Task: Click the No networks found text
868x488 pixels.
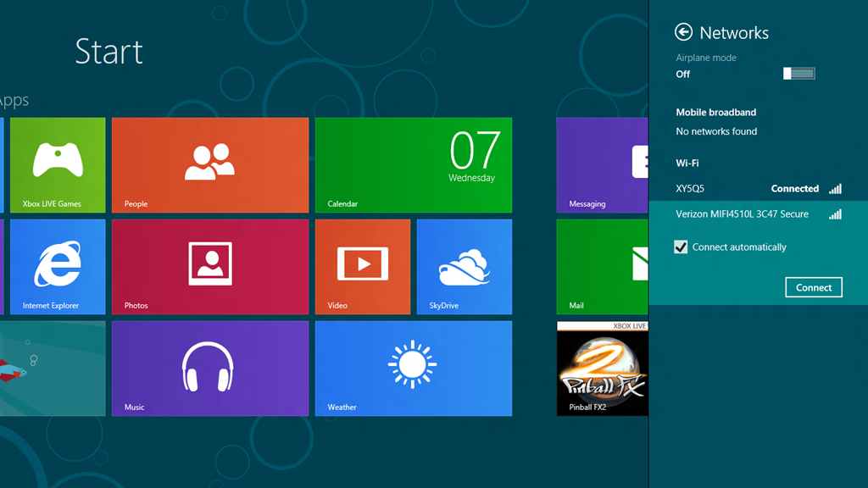Action: tap(716, 131)
